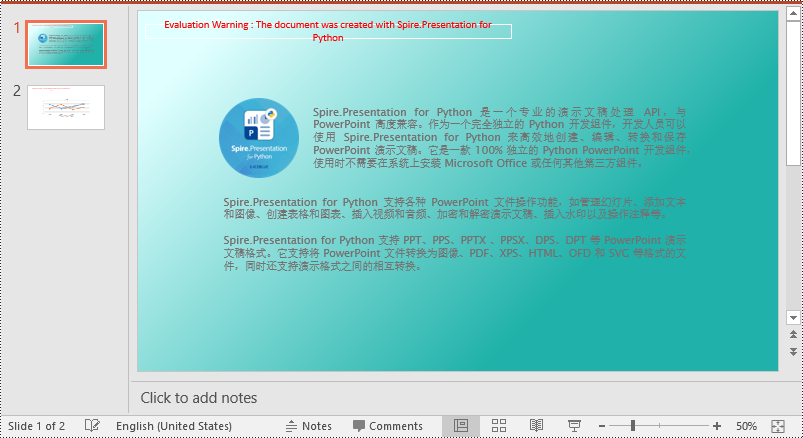803x438 pixels.
Task: Zoom out with minus button
Action: coord(602,426)
